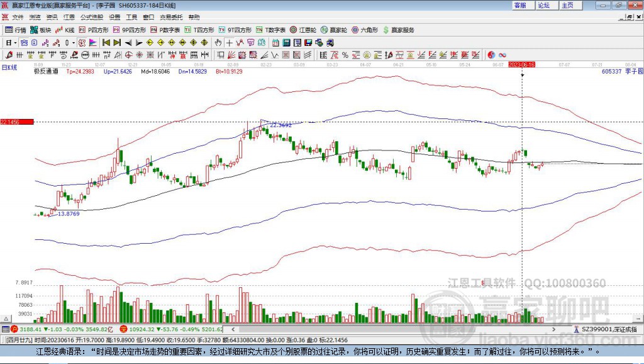Viewport: 644px width, 364px height.
Task: Click the black right arrow icon
Action: pyautogui.click(x=139, y=43)
